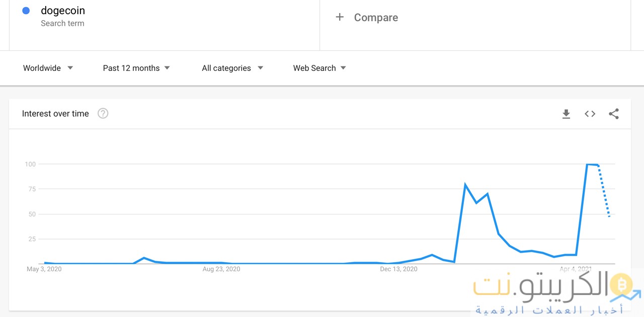Share the dogecoin trends chart
Image resolution: width=644 pixels, height=317 pixels.
(614, 114)
